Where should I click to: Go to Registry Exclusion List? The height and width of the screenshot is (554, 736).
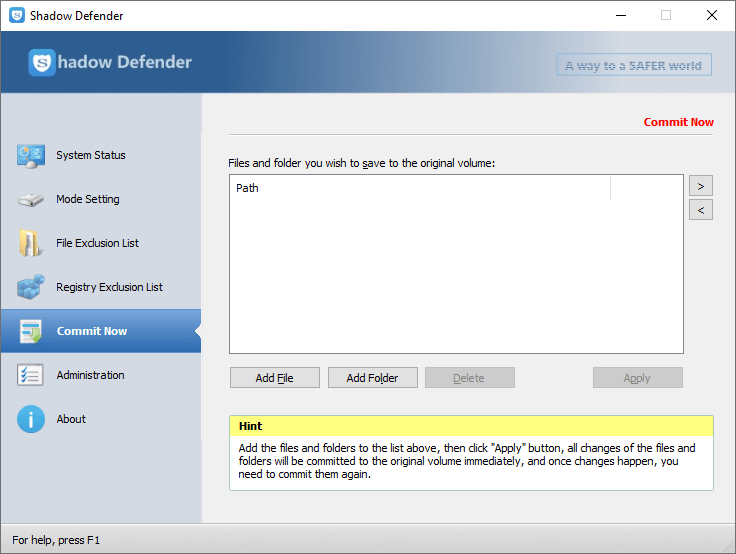(101, 287)
